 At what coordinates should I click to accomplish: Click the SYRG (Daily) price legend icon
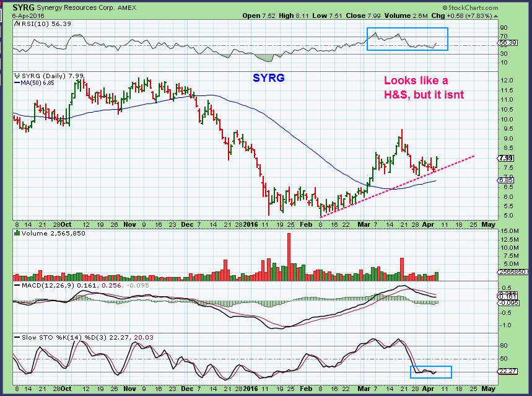(17, 76)
